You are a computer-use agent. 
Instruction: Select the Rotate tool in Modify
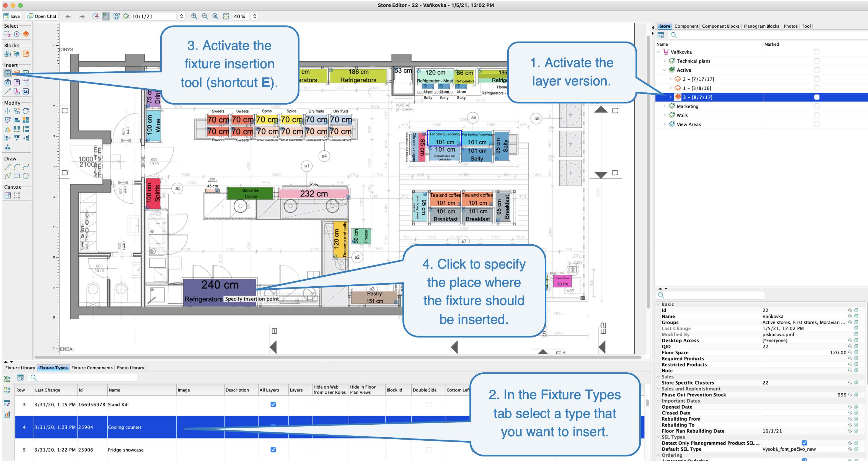point(26,111)
